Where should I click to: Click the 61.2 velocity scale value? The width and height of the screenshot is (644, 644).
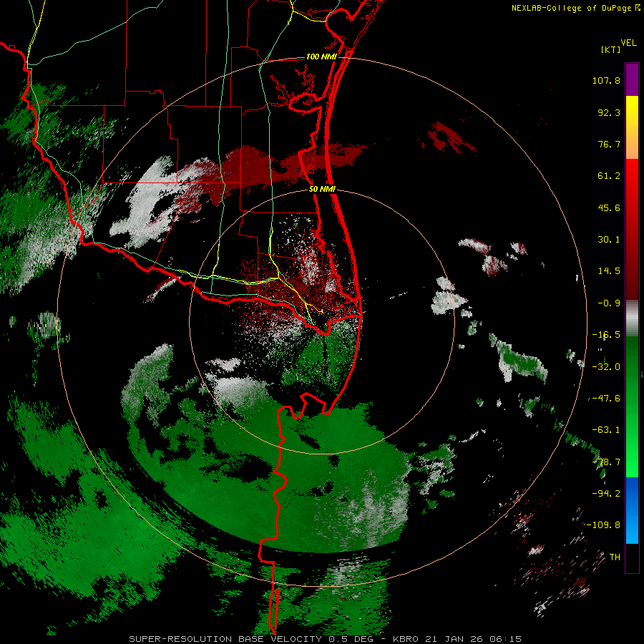[609, 176]
